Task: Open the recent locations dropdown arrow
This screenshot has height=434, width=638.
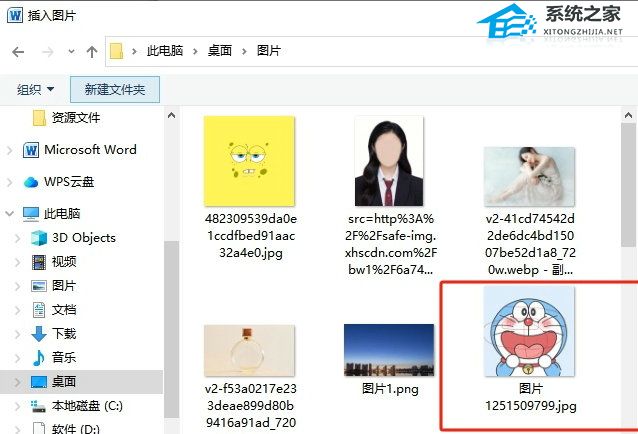Action: click(71, 52)
